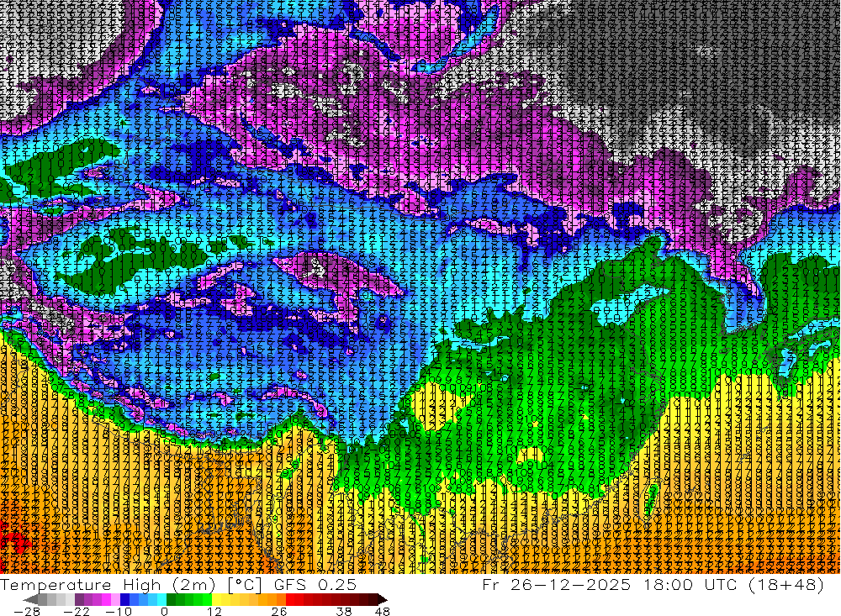Click the '-28' value on the color scale
This screenshot has height=616, width=841.
[27, 612]
